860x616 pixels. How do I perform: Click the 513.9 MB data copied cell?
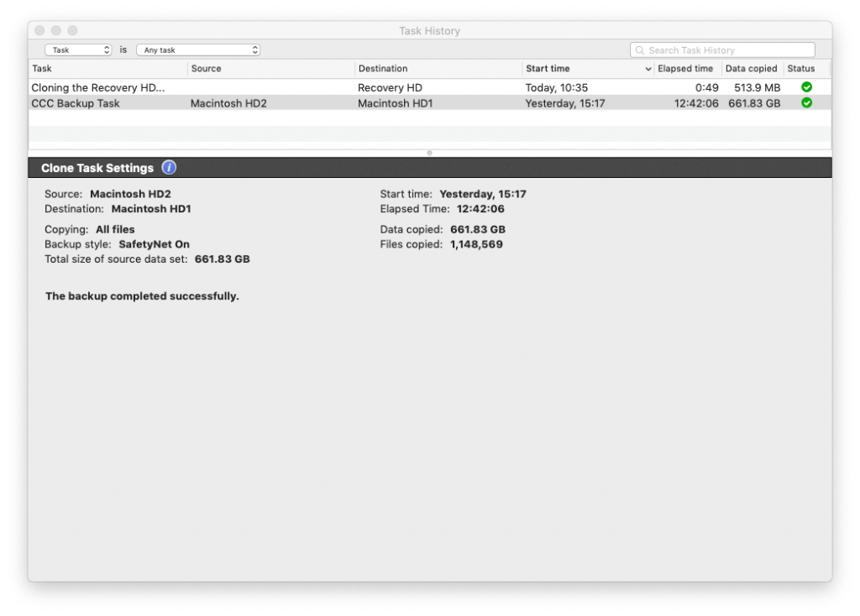[758, 87]
